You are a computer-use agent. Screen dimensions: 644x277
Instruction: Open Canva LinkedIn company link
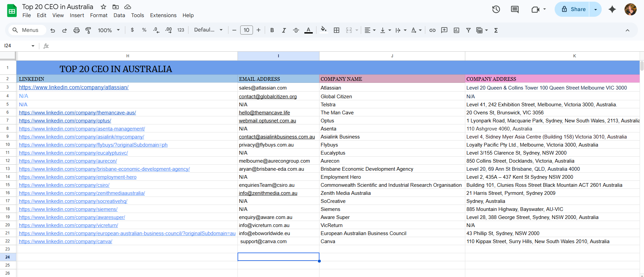tap(66, 241)
